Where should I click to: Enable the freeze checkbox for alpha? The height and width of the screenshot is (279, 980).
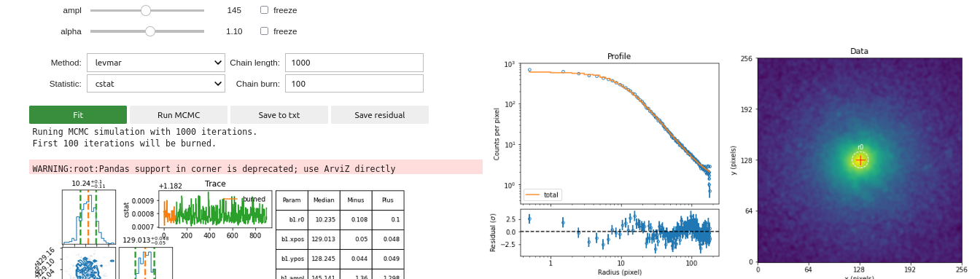[264, 31]
